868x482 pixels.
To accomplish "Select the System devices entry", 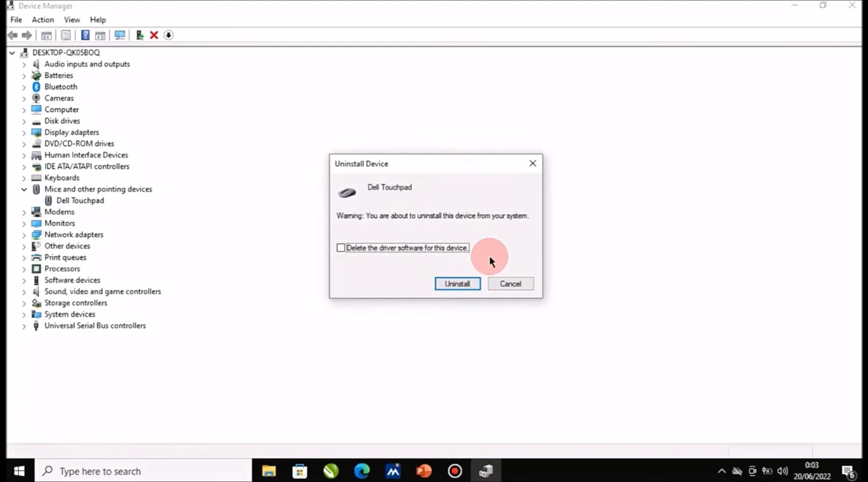I will (70, 315).
